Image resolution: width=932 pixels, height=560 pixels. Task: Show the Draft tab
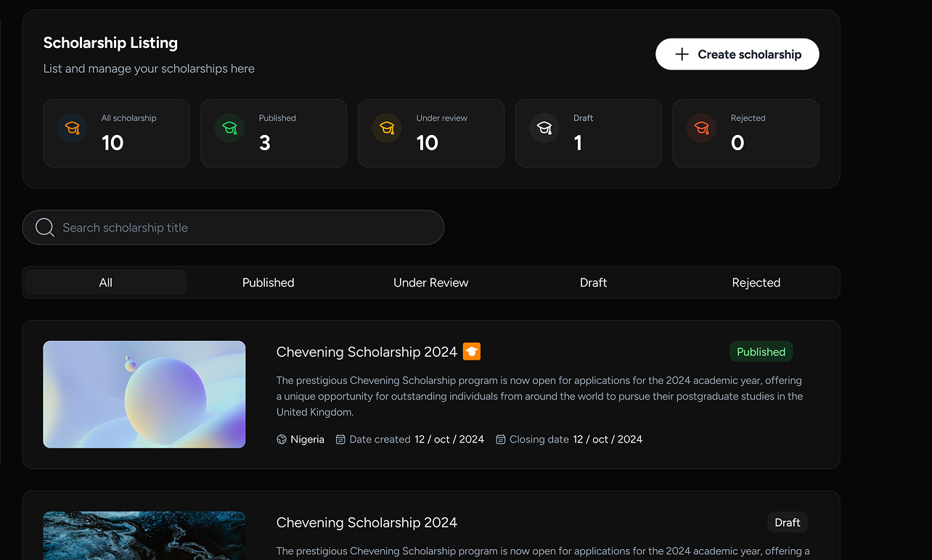pyautogui.click(x=594, y=283)
